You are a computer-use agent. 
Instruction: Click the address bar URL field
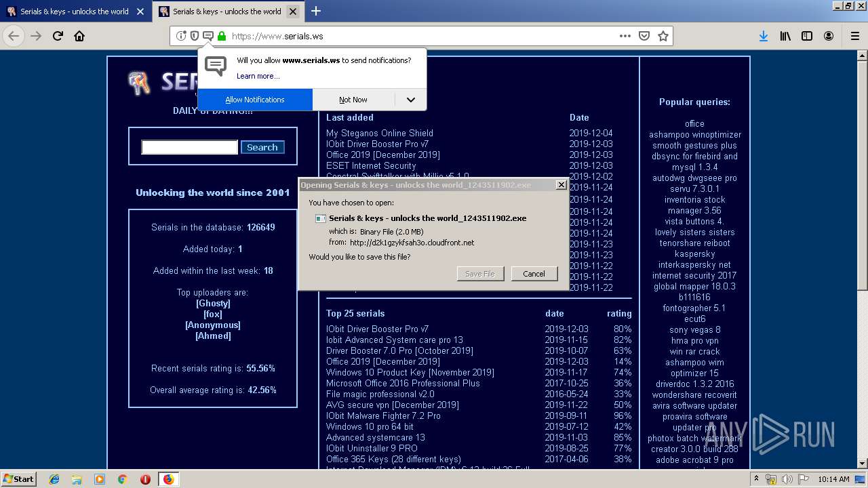[420, 36]
